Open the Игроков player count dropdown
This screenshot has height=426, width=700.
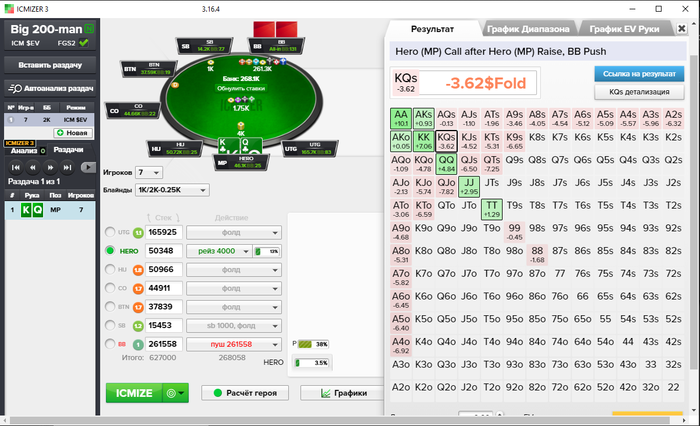(149, 172)
